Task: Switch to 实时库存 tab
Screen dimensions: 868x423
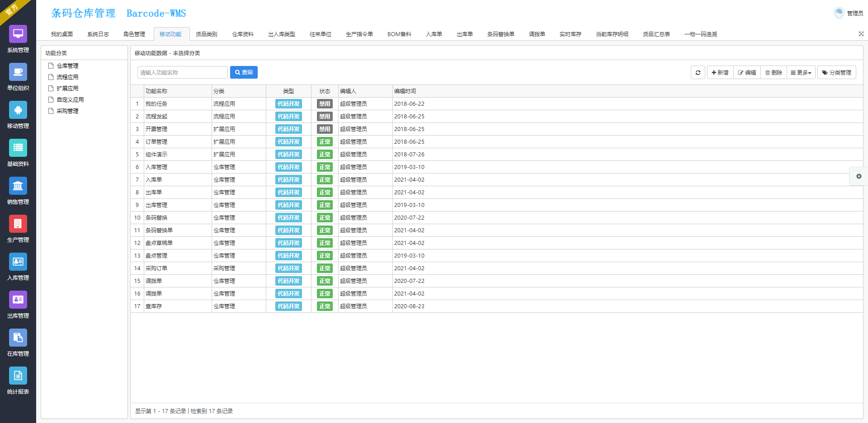Action: [571, 34]
